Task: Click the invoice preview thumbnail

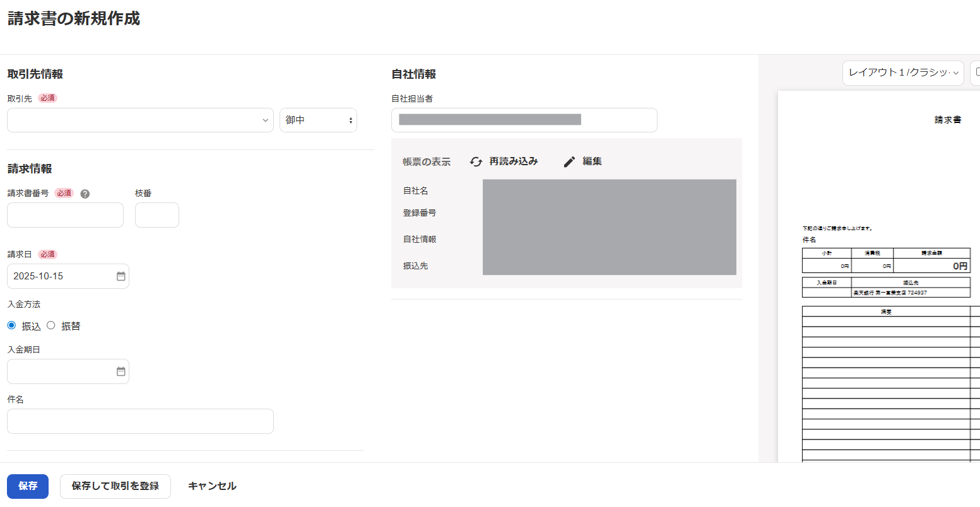Action: 883,284
